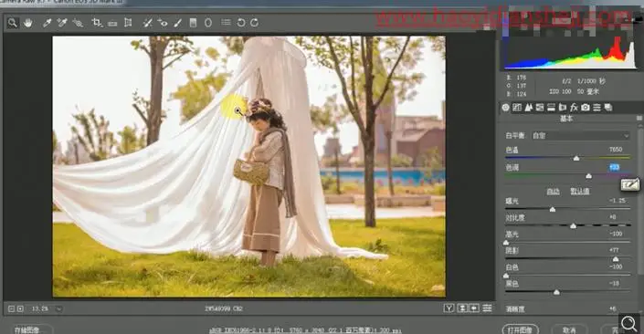This screenshot has width=644, height=334.
Task: Open the Effects (fx) panel tab
Action: coord(574,108)
